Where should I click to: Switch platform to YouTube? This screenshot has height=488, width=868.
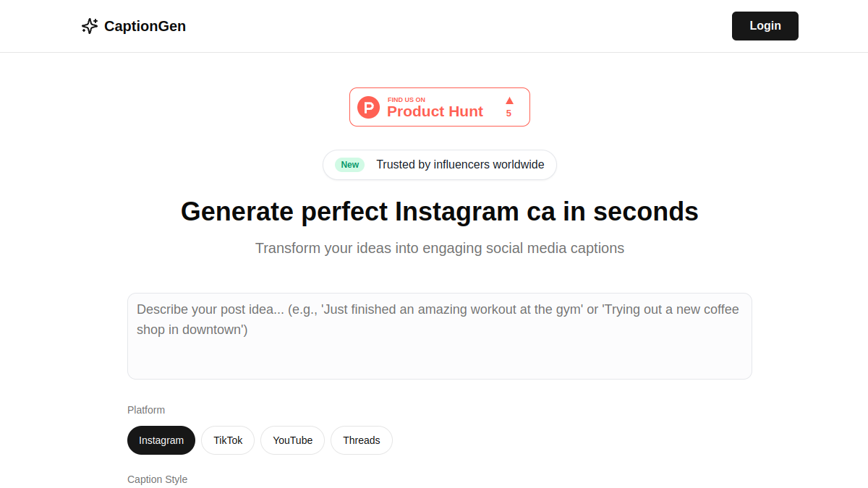(293, 440)
